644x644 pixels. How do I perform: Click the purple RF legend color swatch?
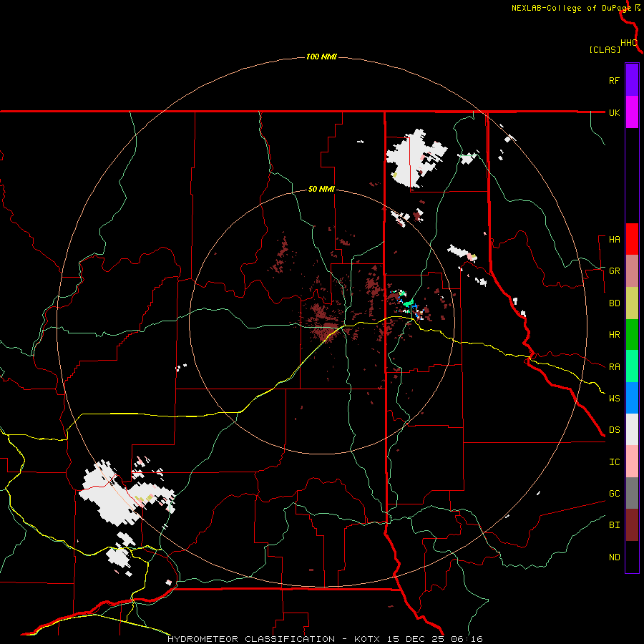(x=632, y=80)
